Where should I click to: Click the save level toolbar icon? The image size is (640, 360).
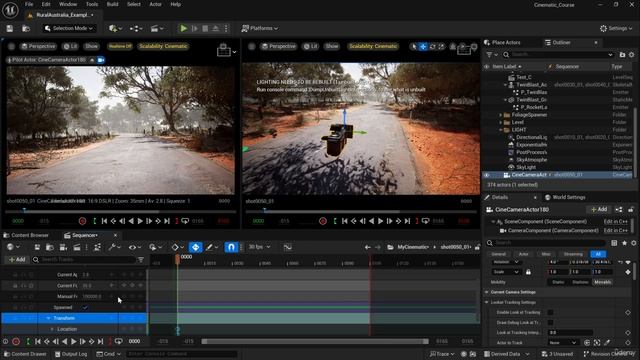(9, 28)
